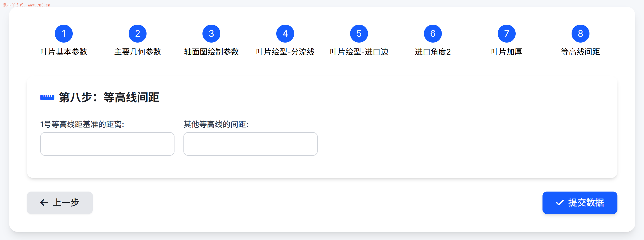Go to step 8 circle 等高线间距
Viewport: 644px width, 240px height.
coord(581,34)
